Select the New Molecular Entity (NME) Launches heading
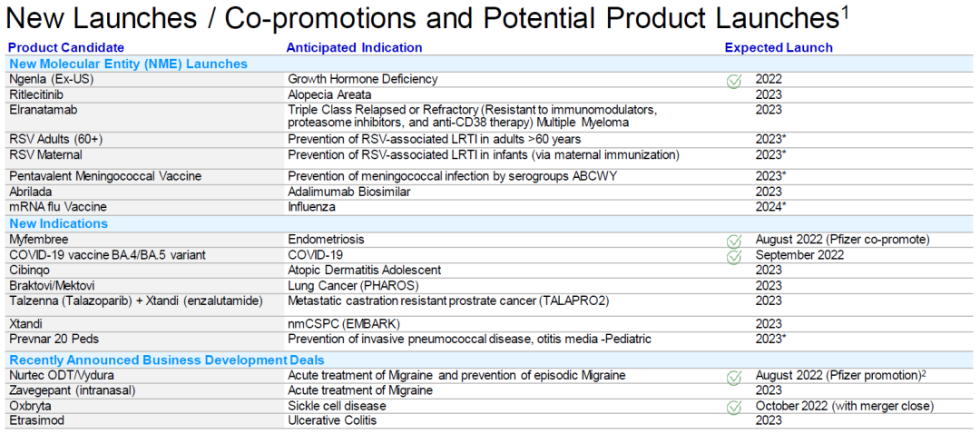The width and height of the screenshot is (980, 434). coord(128,64)
